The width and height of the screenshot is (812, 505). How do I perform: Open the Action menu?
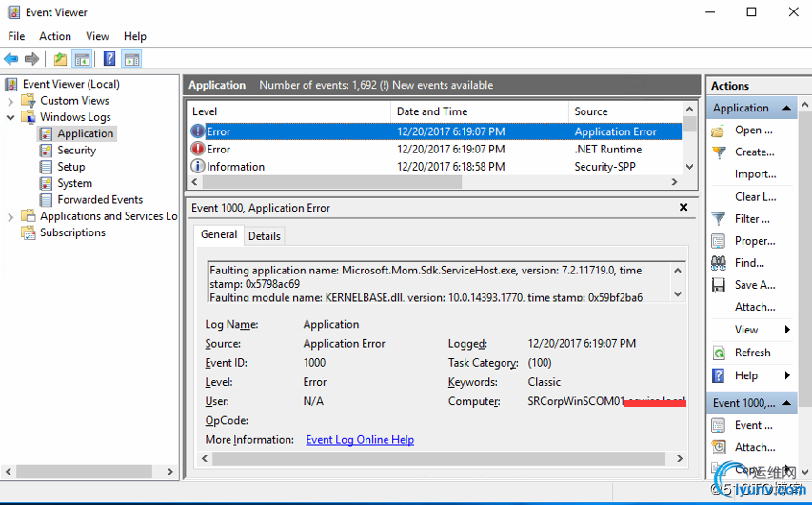click(x=55, y=36)
